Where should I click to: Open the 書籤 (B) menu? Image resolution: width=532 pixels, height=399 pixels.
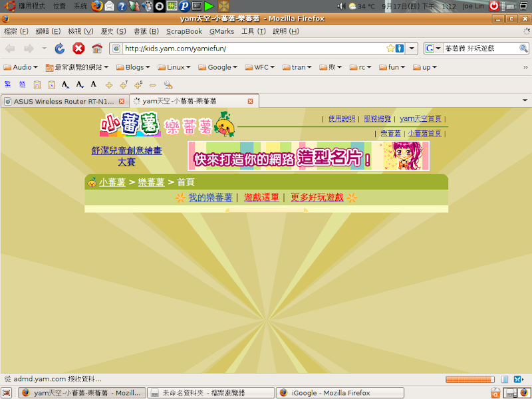coord(146,31)
